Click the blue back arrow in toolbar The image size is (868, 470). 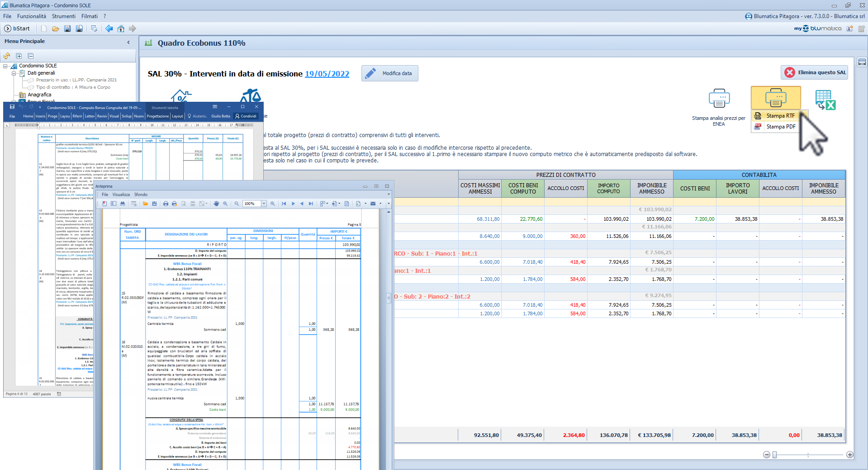[x=109, y=28]
